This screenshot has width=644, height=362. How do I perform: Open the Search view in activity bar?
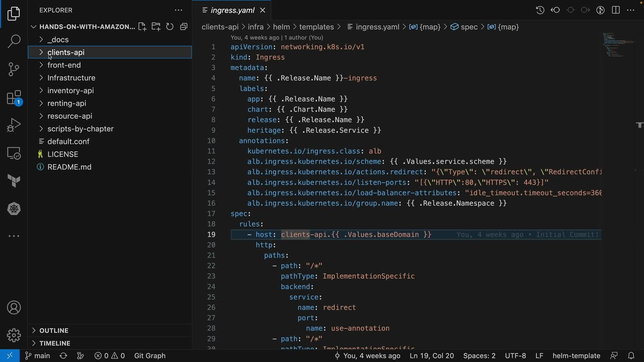(x=14, y=42)
